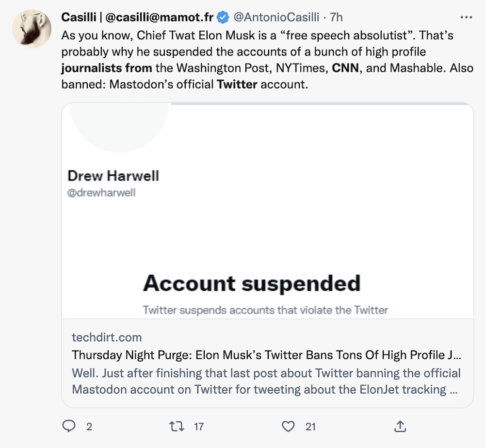Viewport: 485px width, 448px height.
Task: Click the blue verified badge
Action: [x=223, y=18]
